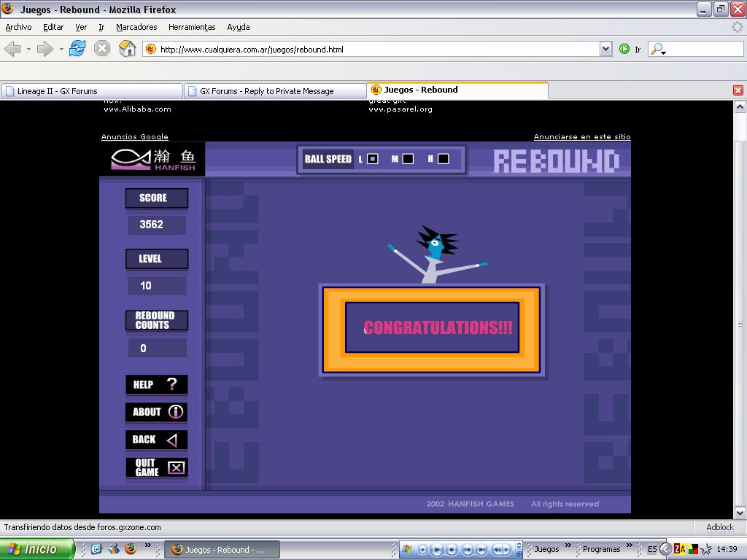The image size is (747, 560).
Task: Click the page scrollbar down arrow
Action: tap(740, 513)
